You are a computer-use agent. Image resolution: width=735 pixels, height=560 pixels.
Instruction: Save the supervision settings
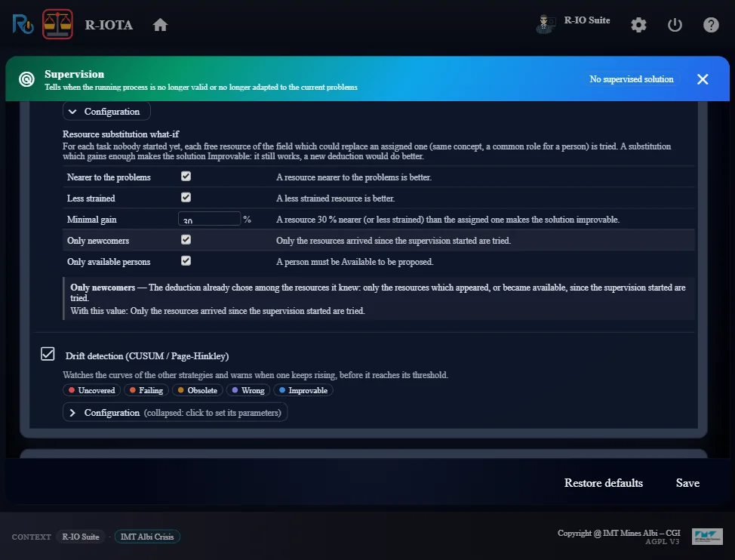click(x=687, y=483)
